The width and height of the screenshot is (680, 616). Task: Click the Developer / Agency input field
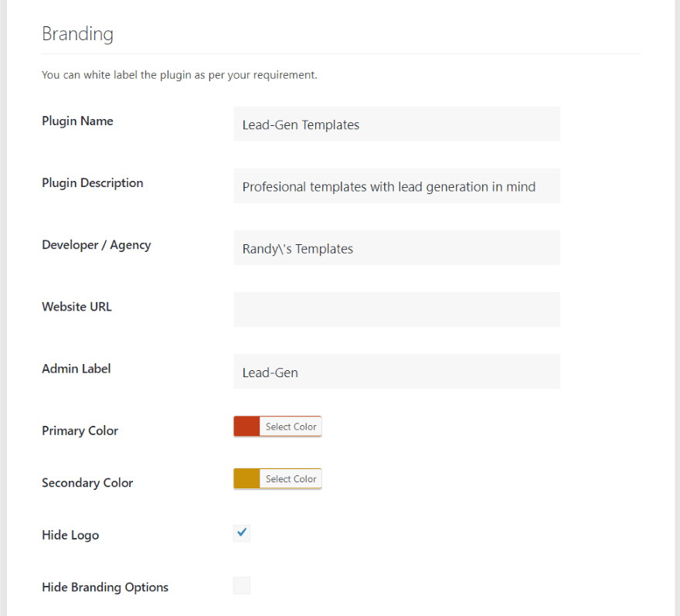(x=396, y=248)
